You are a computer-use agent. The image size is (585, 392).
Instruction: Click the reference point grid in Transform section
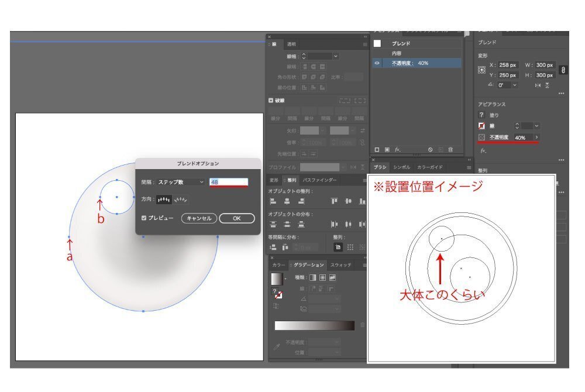tap(481, 70)
